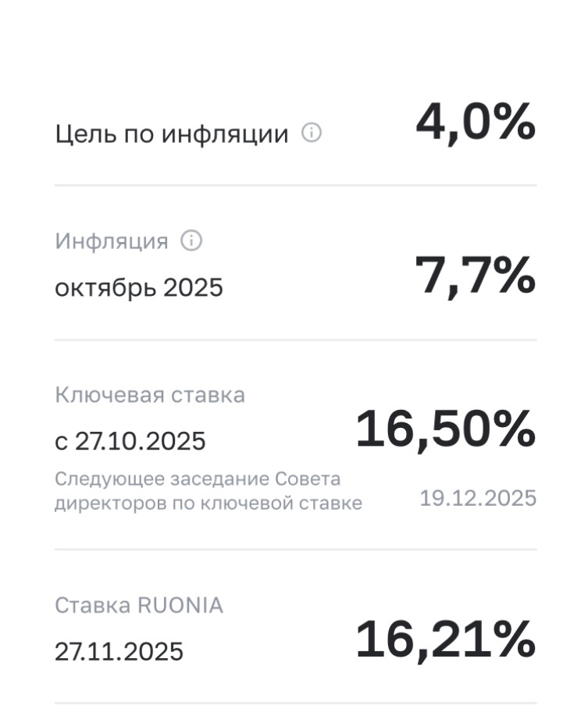Click info icon next to Инфляция
Screen dimensions: 588x723
[x=191, y=241]
